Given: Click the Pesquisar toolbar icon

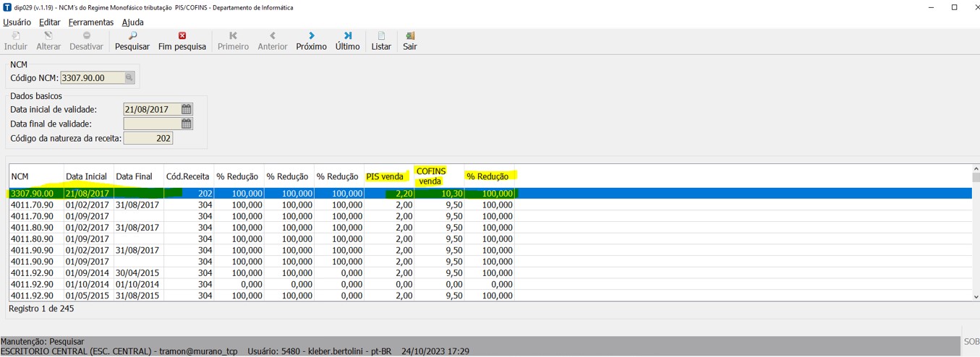Looking at the screenshot, I should (132, 40).
